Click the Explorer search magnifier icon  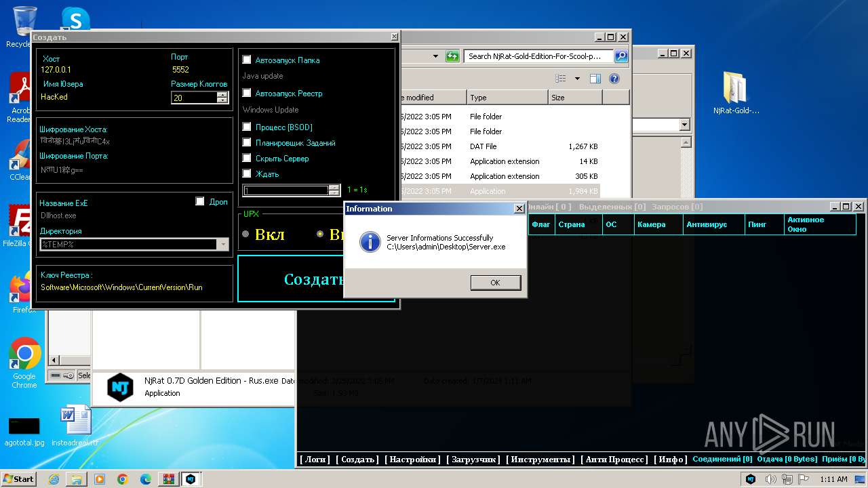(620, 56)
